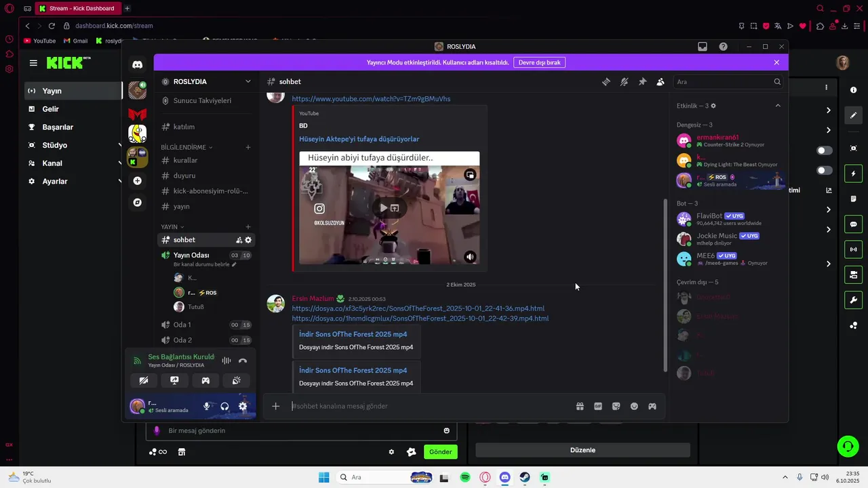Open Discord help question mark icon
The width and height of the screenshot is (868, 488).
(724, 47)
